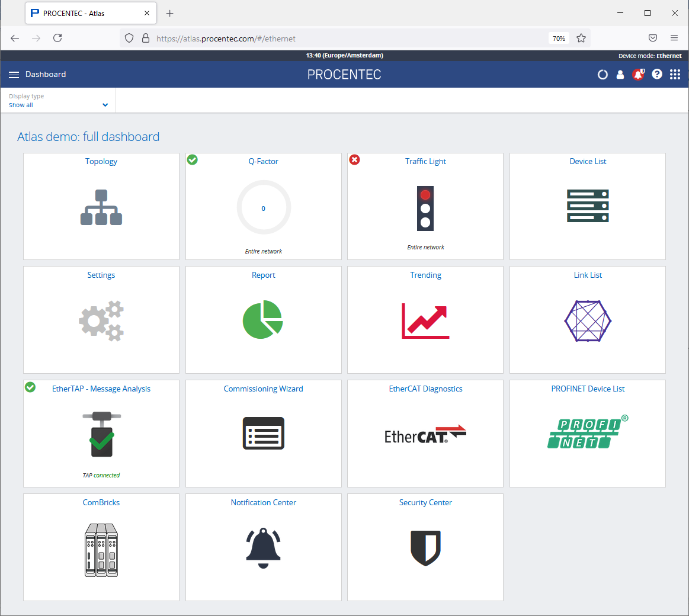Image resolution: width=689 pixels, height=616 pixels.
Task: Open the Settings gears icon
Action: point(101,321)
